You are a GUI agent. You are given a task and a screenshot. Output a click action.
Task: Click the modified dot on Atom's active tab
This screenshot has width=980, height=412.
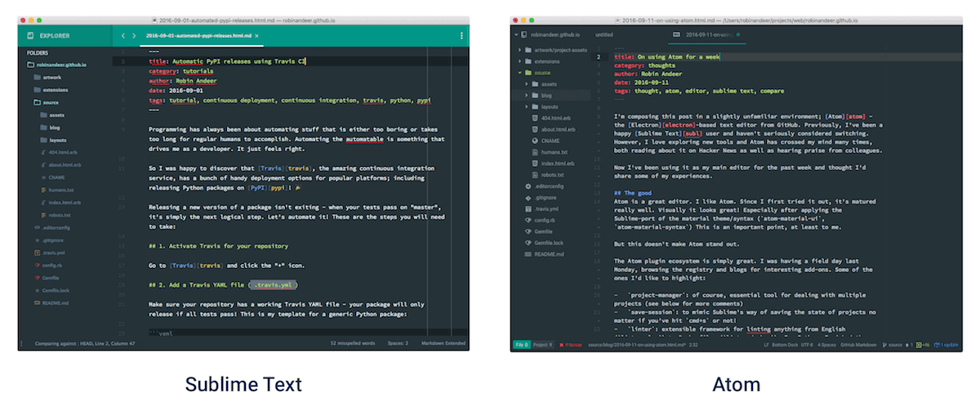[x=740, y=35]
